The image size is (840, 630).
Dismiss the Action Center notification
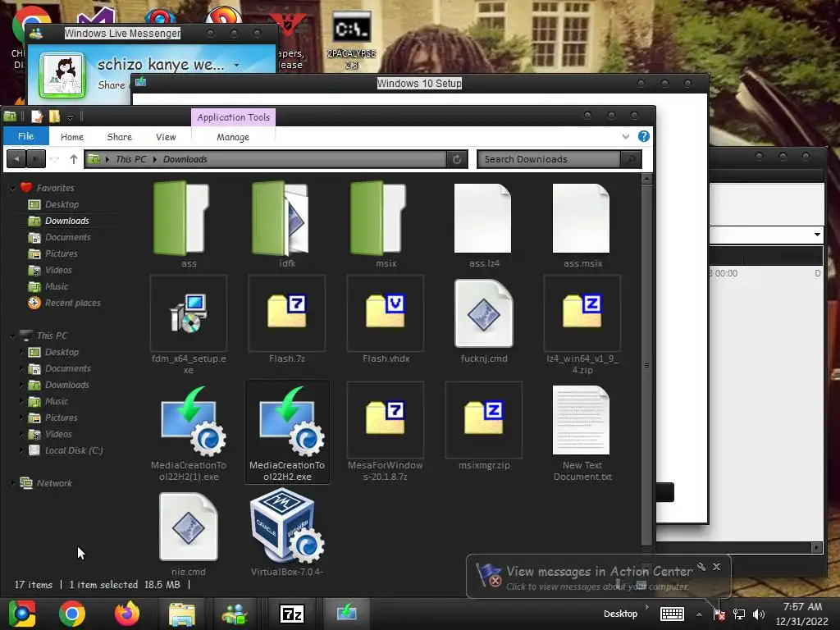click(x=717, y=566)
